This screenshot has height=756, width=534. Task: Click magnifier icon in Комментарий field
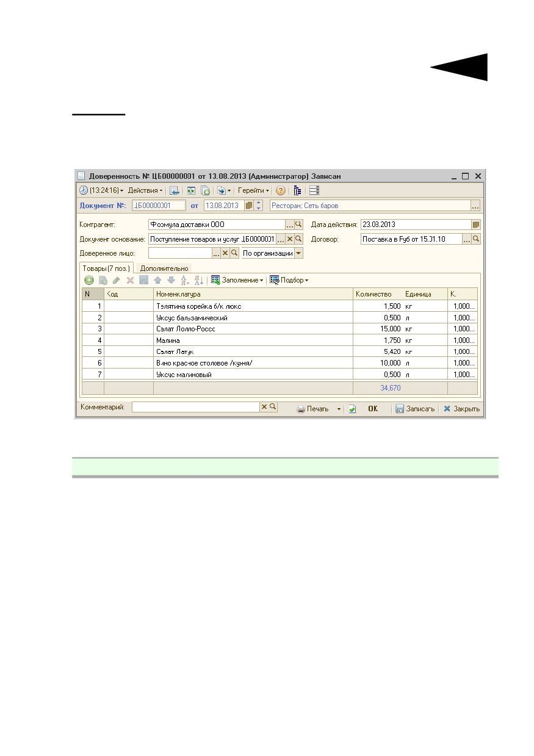[x=273, y=407]
